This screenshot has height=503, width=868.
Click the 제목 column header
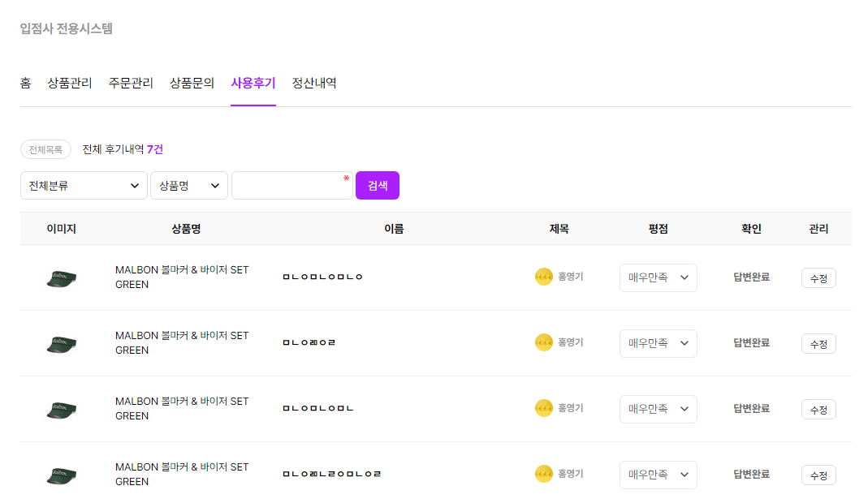click(559, 229)
